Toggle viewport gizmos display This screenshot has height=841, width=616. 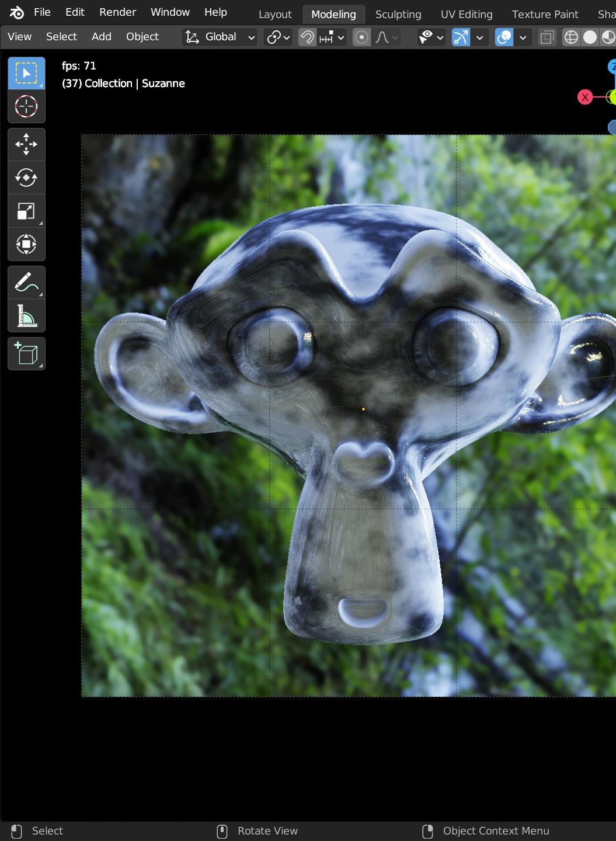click(461, 37)
